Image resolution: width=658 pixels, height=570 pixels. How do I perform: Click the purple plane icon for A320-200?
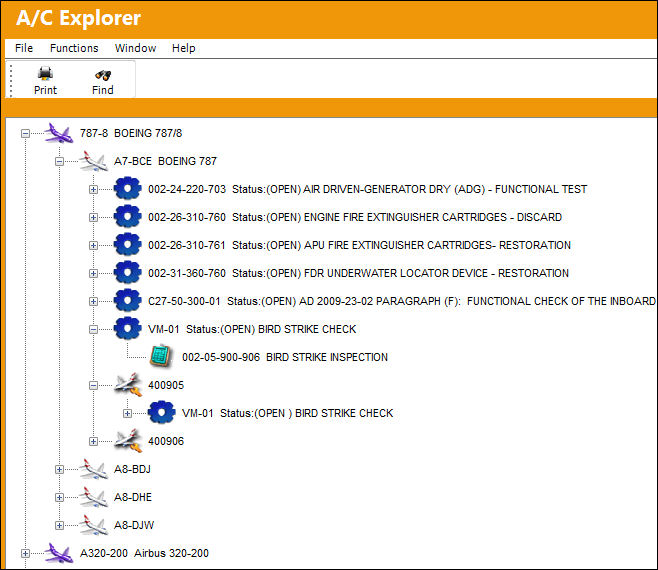(59, 553)
